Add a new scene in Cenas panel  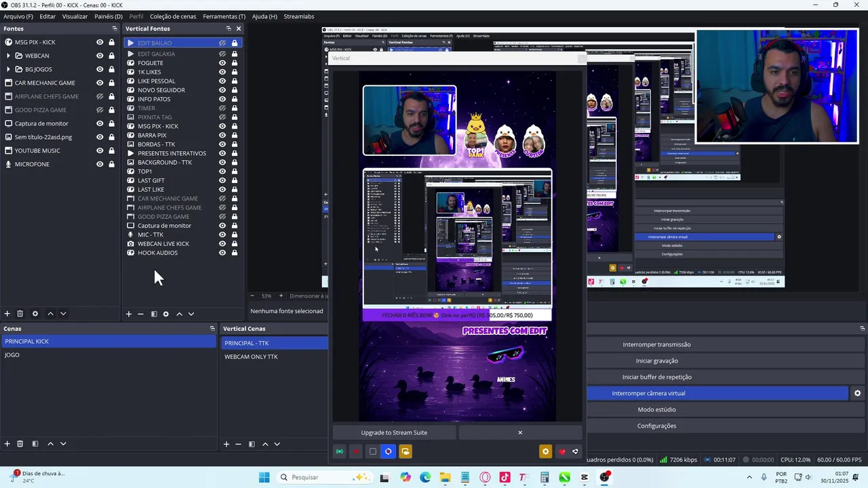(7, 444)
